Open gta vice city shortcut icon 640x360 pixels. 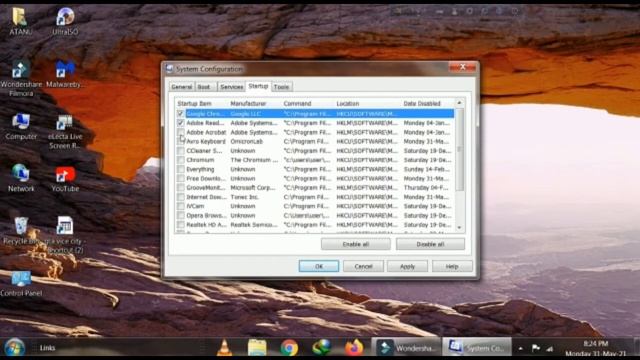(x=65, y=234)
